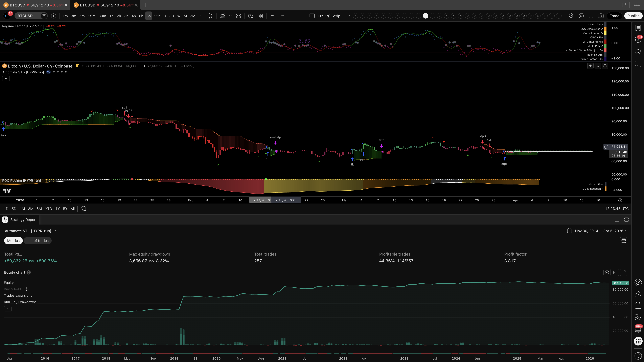Start bar replay with the rewind icon
This screenshot has height=362, width=644.
pyautogui.click(x=260, y=16)
